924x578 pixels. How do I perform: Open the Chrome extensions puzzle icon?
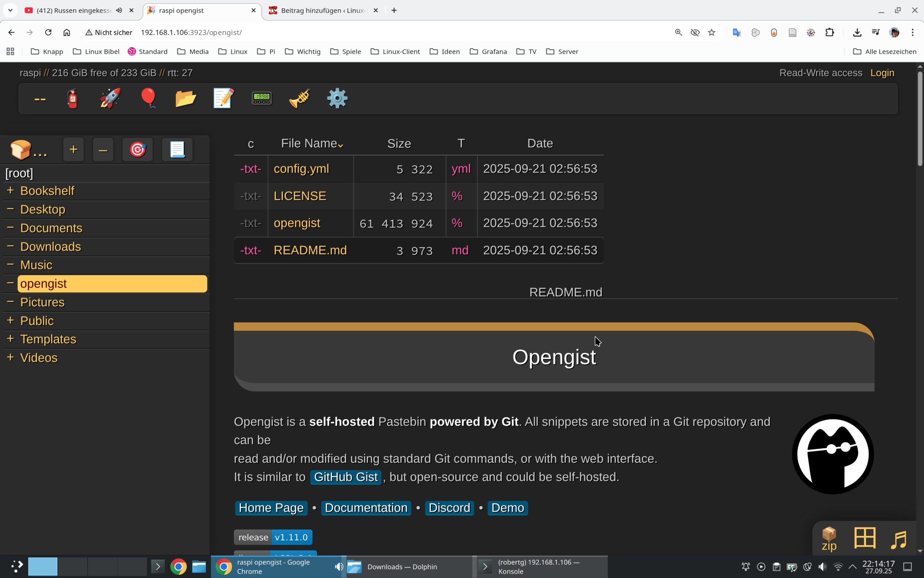point(829,33)
